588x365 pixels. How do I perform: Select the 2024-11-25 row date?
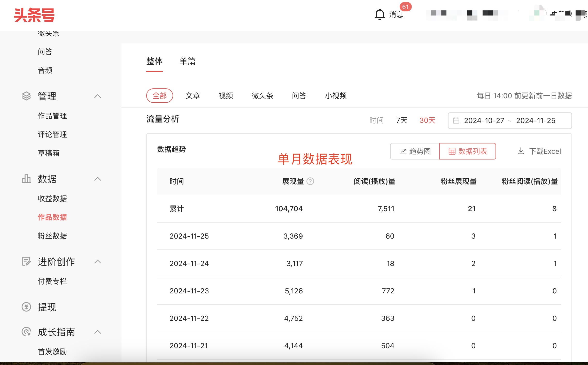[189, 236]
